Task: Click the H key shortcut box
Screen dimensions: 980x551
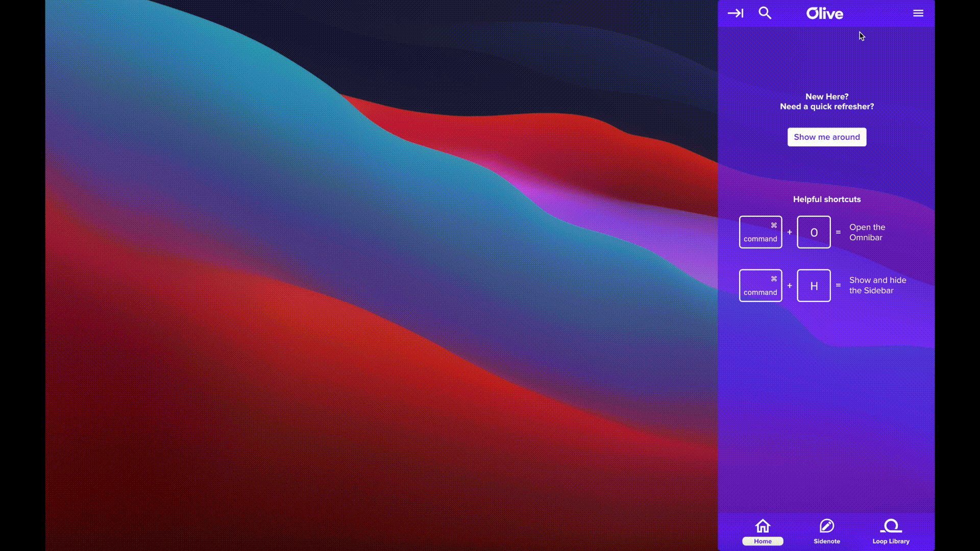Action: tap(814, 286)
